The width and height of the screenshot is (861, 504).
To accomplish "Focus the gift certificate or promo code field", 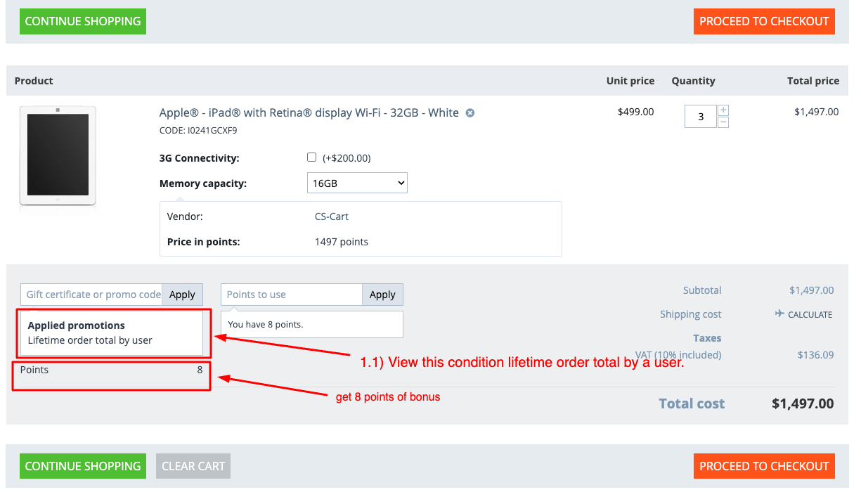I will click(x=91, y=295).
